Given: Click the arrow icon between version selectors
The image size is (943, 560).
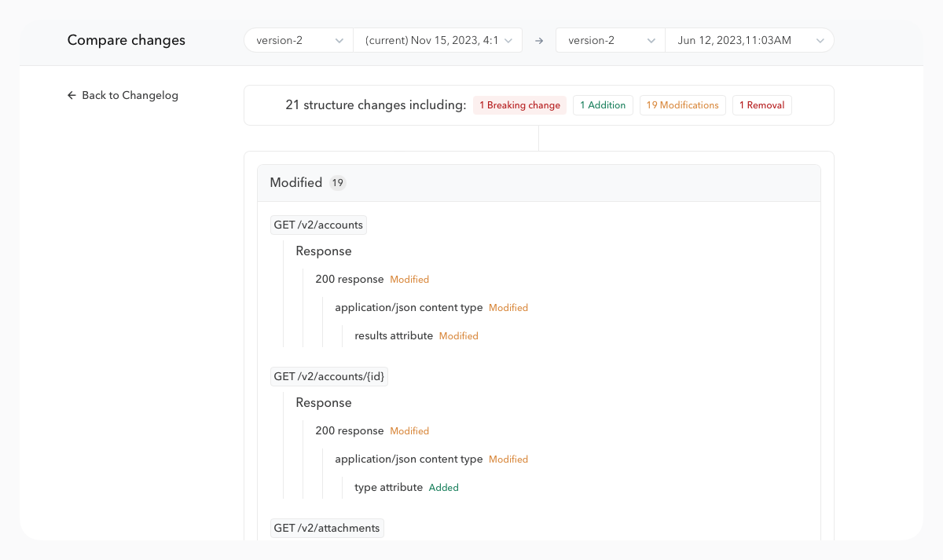Looking at the screenshot, I should (x=539, y=41).
